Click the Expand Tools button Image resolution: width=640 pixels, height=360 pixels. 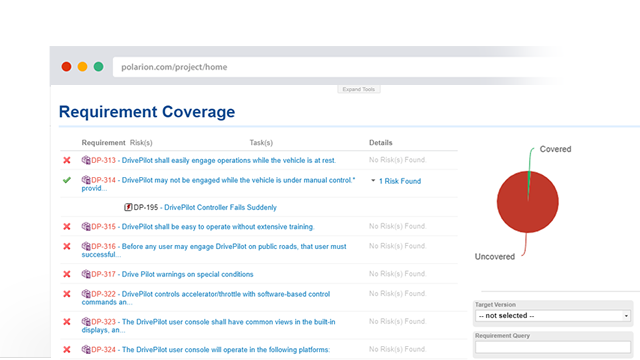click(359, 89)
